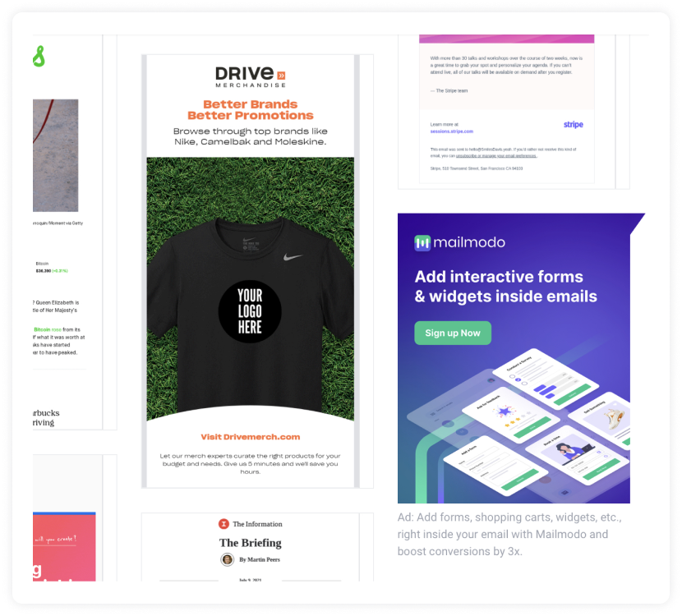The height and width of the screenshot is (616, 682).
Task: Click the Stripe address footer line
Action: pyautogui.click(x=477, y=168)
